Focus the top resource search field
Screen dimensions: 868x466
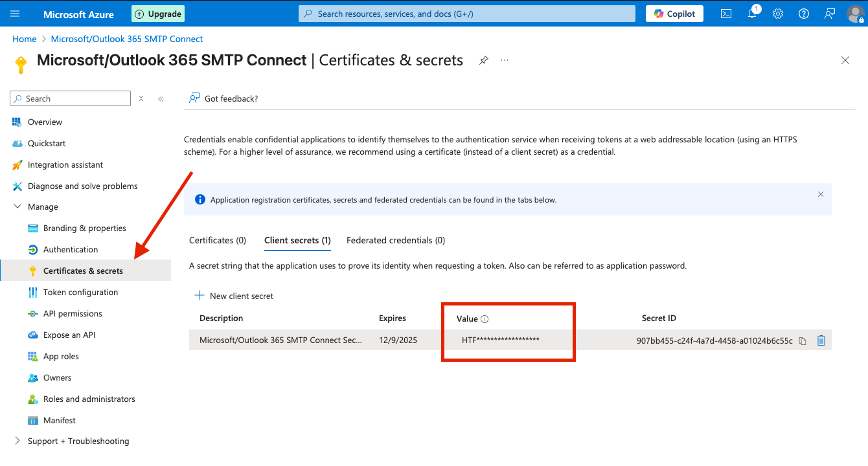(x=467, y=14)
